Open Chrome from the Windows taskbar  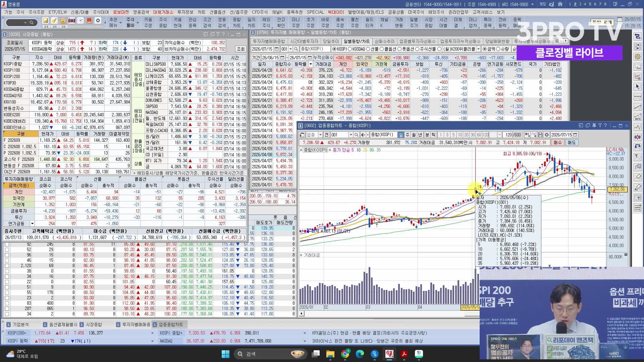[345, 354]
